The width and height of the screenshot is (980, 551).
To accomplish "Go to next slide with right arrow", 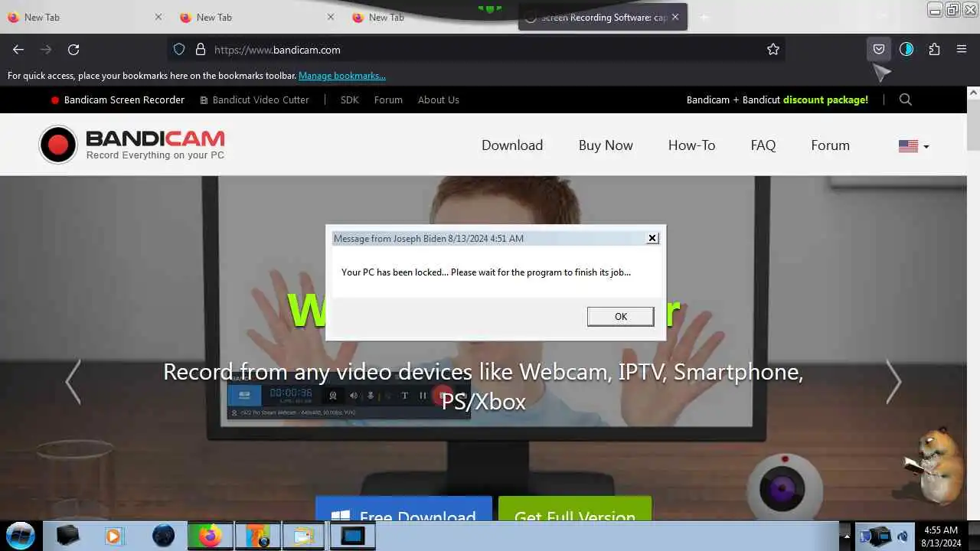I will (x=893, y=381).
